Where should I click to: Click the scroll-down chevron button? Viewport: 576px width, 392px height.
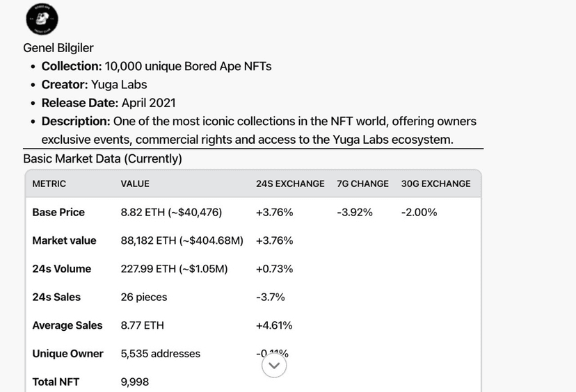point(274,365)
